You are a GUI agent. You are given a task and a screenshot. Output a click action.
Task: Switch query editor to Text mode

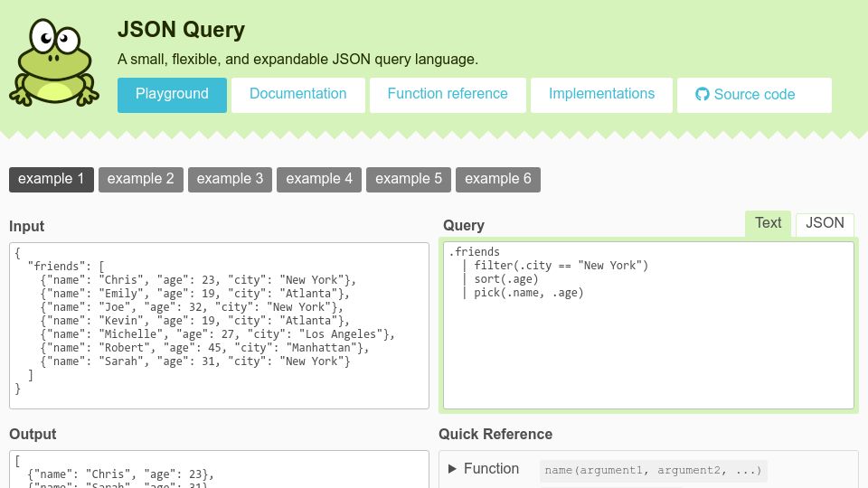[x=769, y=223]
